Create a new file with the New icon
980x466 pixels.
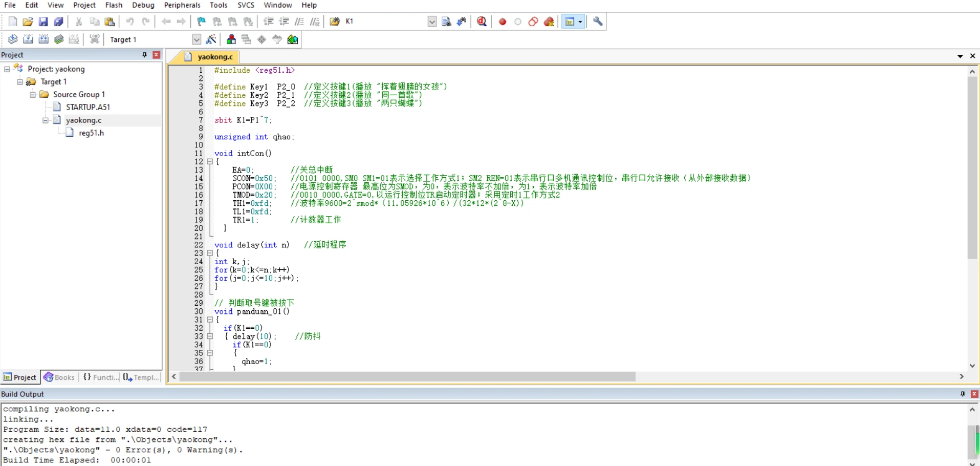13,22
